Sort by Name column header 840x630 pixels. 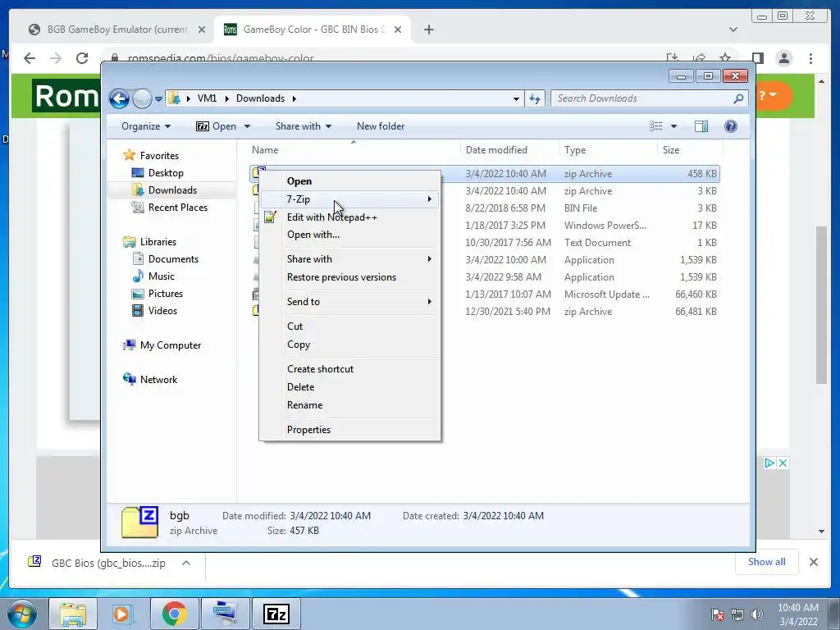[x=354, y=151]
